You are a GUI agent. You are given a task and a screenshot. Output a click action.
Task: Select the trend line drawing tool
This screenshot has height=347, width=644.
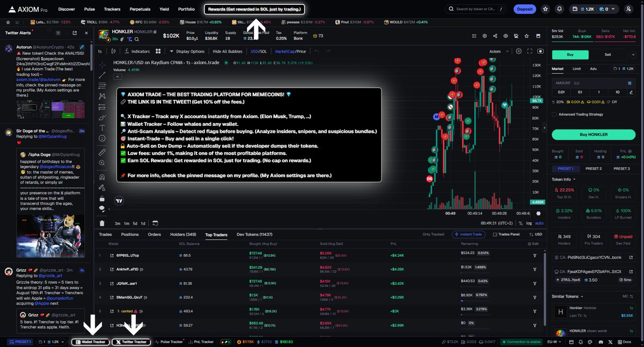click(103, 75)
